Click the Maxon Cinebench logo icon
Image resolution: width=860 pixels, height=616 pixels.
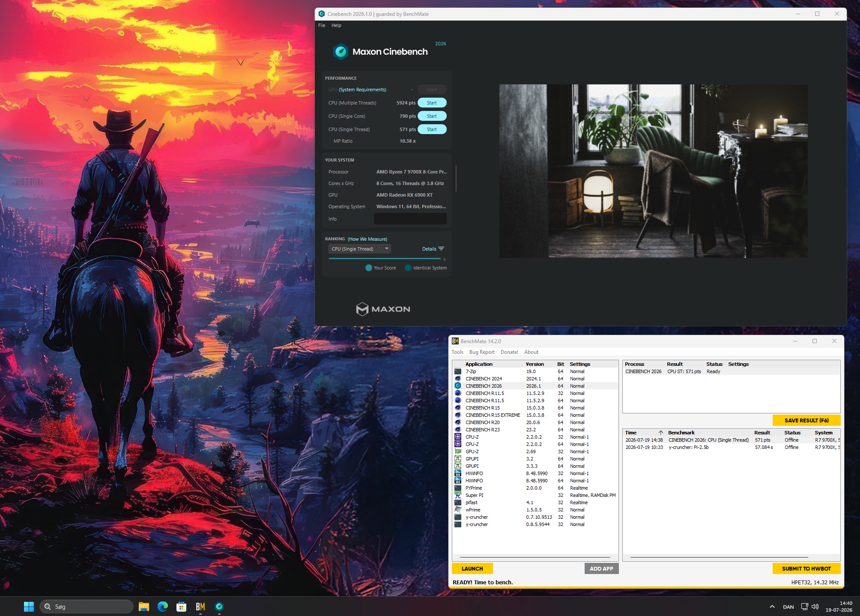point(341,52)
